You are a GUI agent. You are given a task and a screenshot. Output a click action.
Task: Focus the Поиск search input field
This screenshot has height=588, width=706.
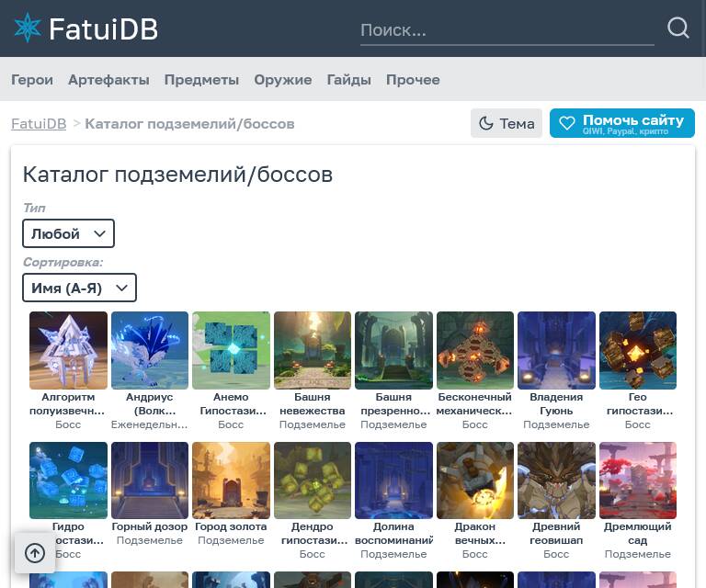(507, 30)
